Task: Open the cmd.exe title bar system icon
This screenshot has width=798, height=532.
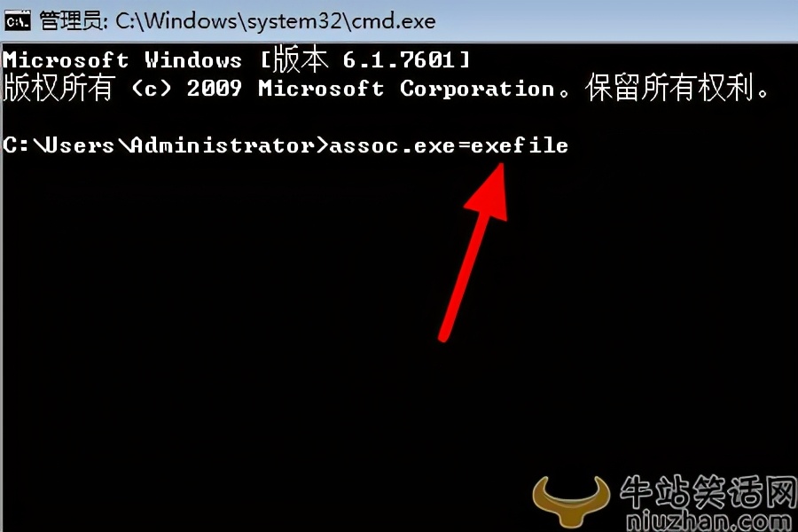Action: tap(18, 21)
